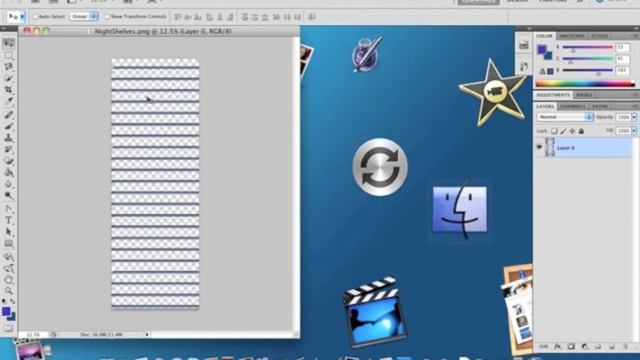Select the Rectangle shape tool
This screenshot has height=360, width=640.
pyautogui.click(x=9, y=244)
